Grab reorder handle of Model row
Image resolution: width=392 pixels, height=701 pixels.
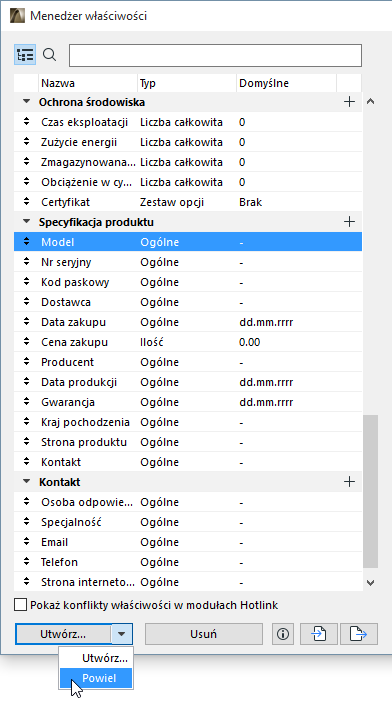coord(26,242)
